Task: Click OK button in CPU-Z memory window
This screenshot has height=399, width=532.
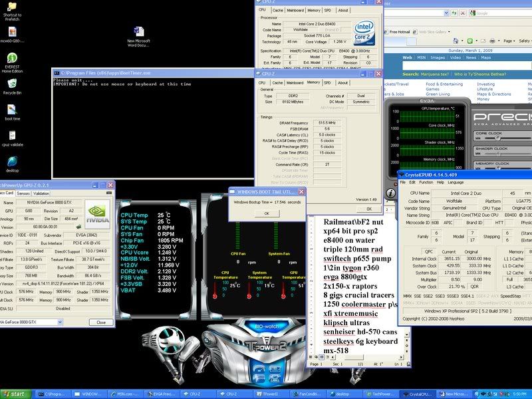Action: tap(369, 209)
